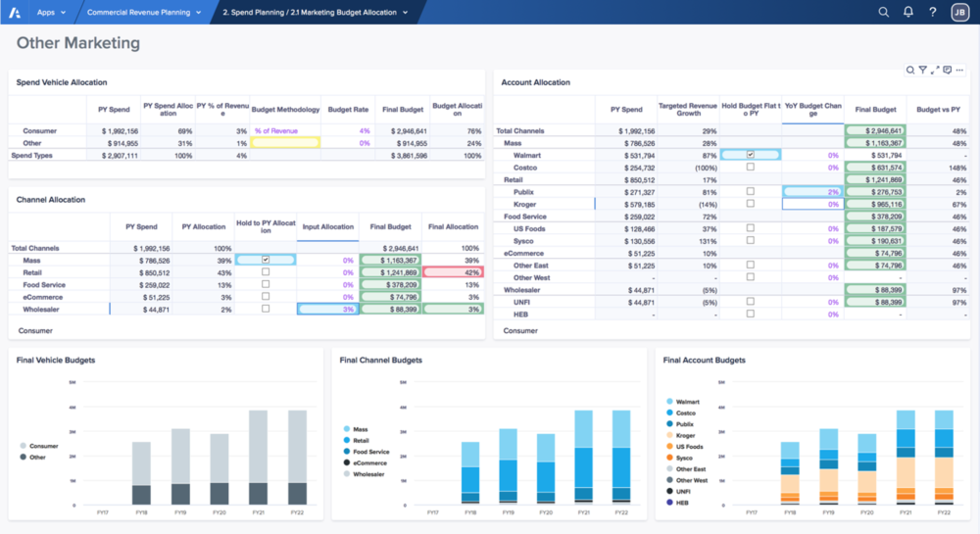Select the Retail row in Channel Allocation

coord(246,272)
